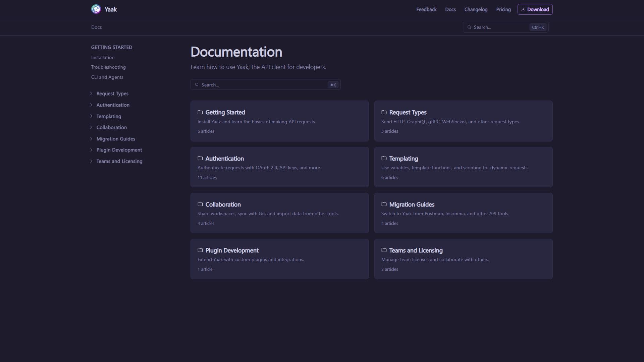The image size is (644, 362).
Task: Click the folder icon beside Collaboration card
Action: pyautogui.click(x=200, y=204)
